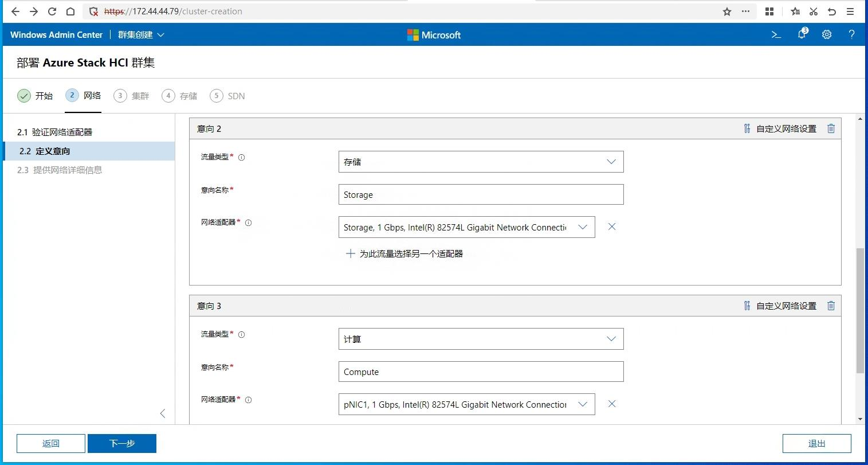Open Storage network adapter dropdown
The height and width of the screenshot is (465, 868).
(x=466, y=227)
